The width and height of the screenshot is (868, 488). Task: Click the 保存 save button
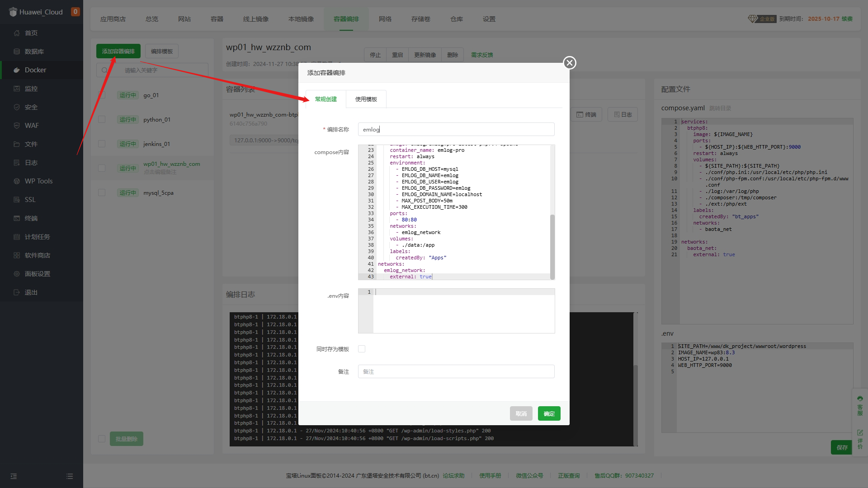click(842, 447)
